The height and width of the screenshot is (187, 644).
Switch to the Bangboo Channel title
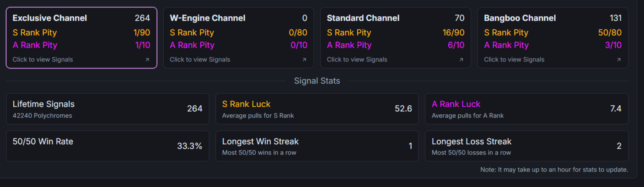click(x=520, y=18)
